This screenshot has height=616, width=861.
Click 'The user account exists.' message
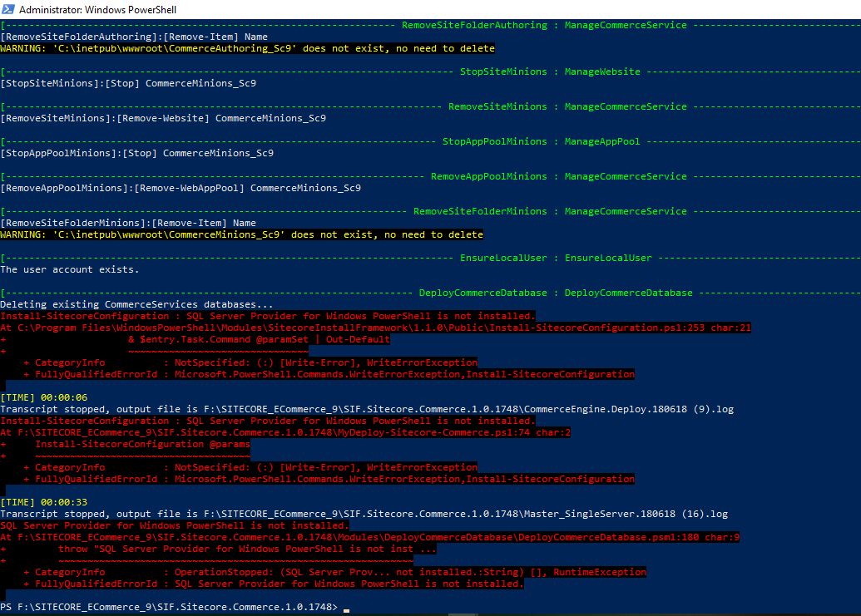tap(70, 269)
